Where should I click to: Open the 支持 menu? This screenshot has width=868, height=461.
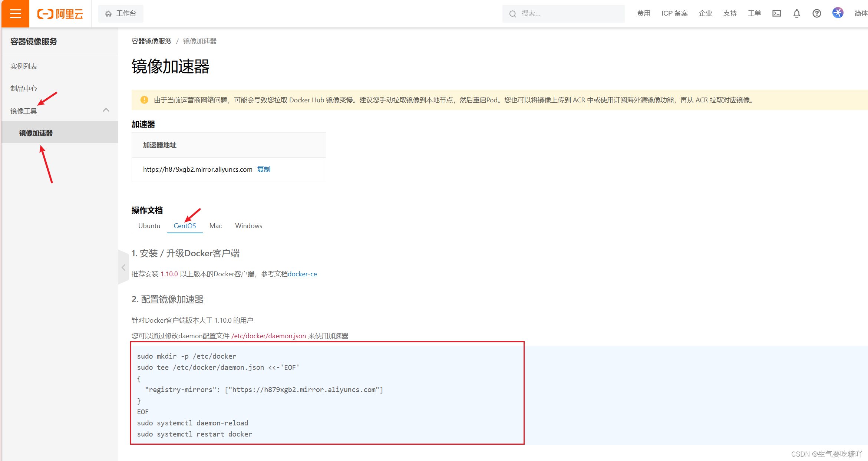730,13
